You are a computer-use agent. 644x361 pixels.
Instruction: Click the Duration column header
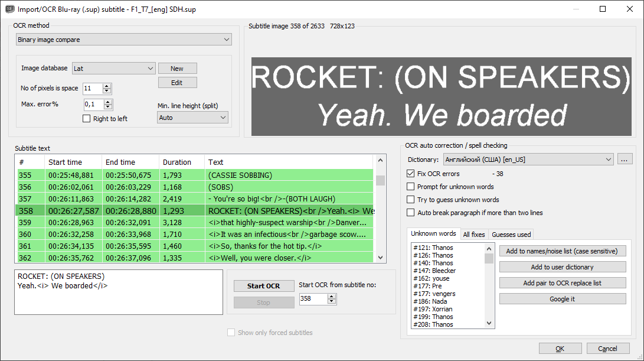182,162
